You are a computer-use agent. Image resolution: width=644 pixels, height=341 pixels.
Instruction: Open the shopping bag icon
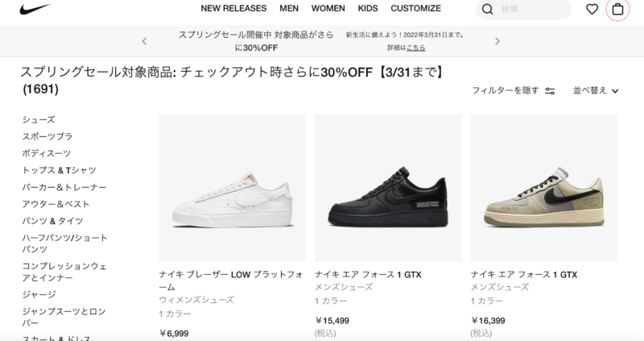click(x=617, y=9)
